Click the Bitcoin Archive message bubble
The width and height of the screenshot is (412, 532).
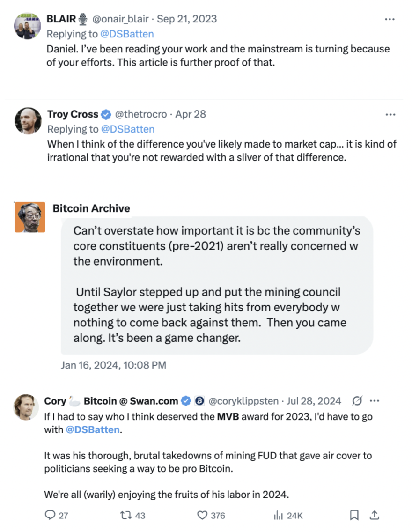coord(217,286)
